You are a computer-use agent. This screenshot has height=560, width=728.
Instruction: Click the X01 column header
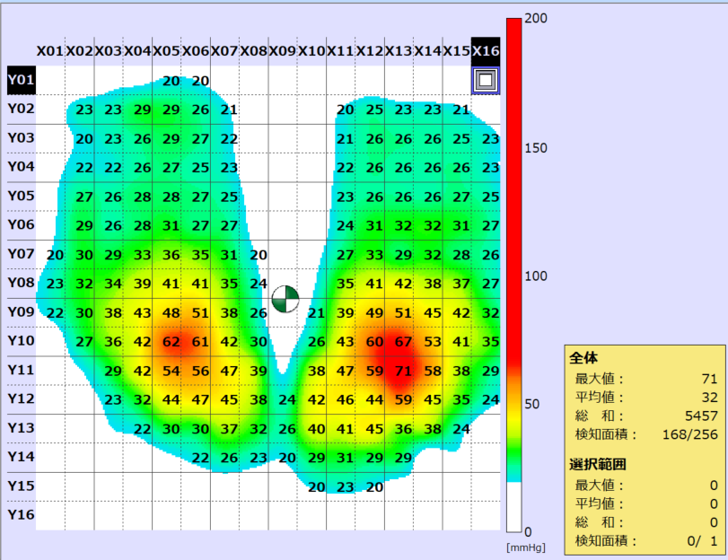[x=50, y=51]
